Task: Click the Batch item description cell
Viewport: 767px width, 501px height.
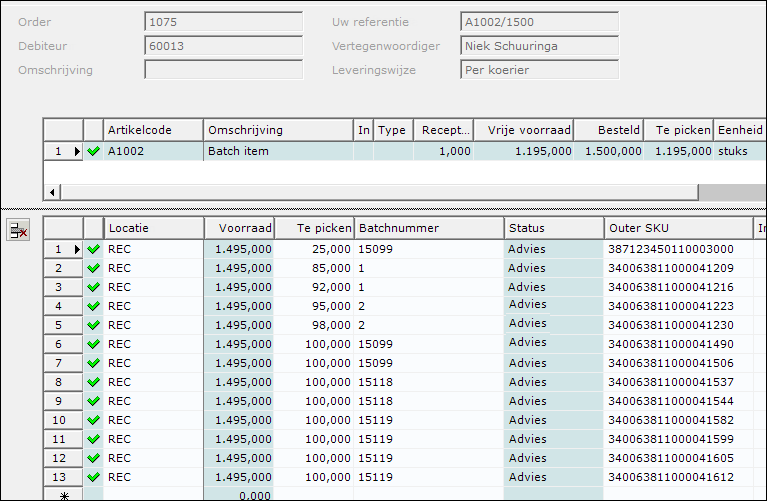Action: (x=278, y=151)
